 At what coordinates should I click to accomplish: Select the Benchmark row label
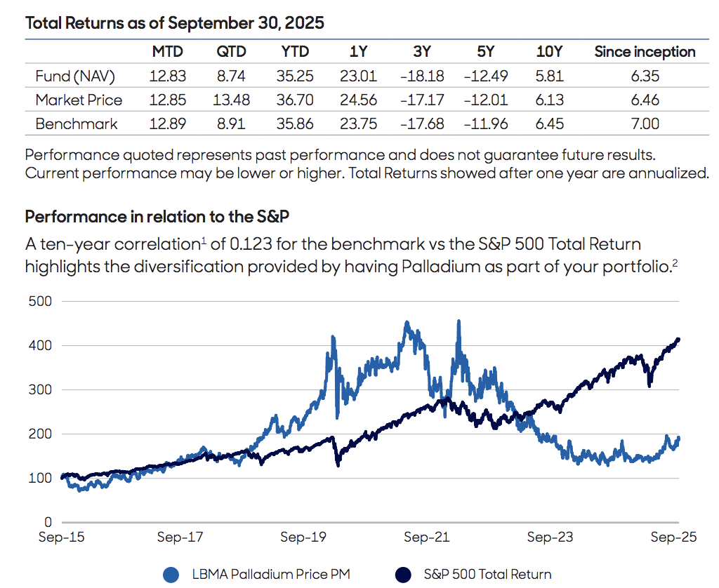pyautogui.click(x=77, y=124)
